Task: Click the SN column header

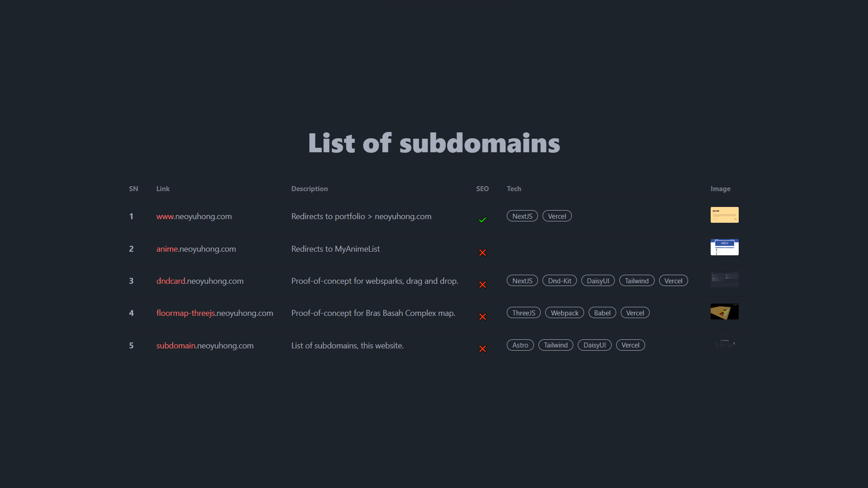Action: tap(133, 188)
